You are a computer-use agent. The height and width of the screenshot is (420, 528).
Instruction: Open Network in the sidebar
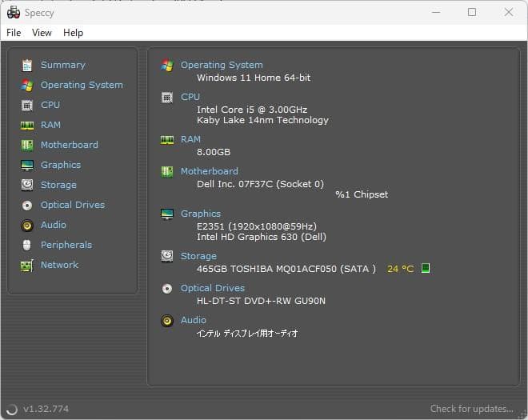pyautogui.click(x=59, y=265)
